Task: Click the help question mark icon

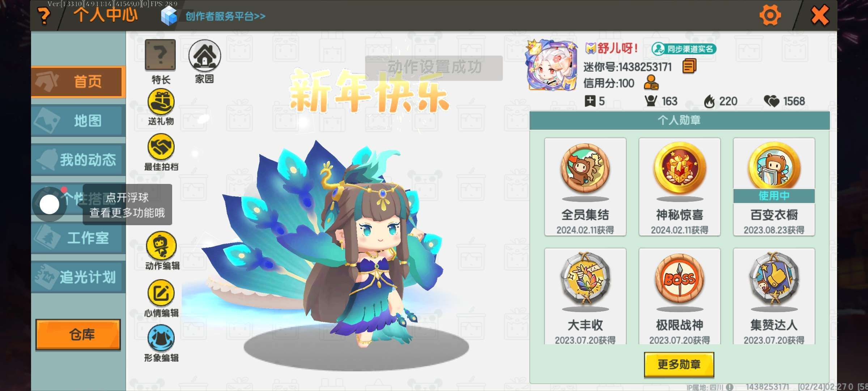Action: click(44, 16)
